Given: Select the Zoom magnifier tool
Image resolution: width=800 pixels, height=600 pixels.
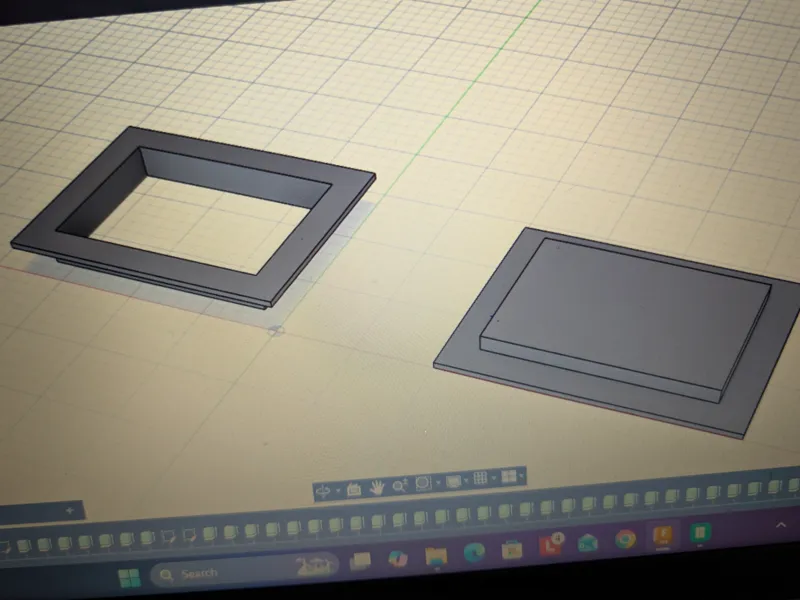Looking at the screenshot, I should [x=400, y=485].
